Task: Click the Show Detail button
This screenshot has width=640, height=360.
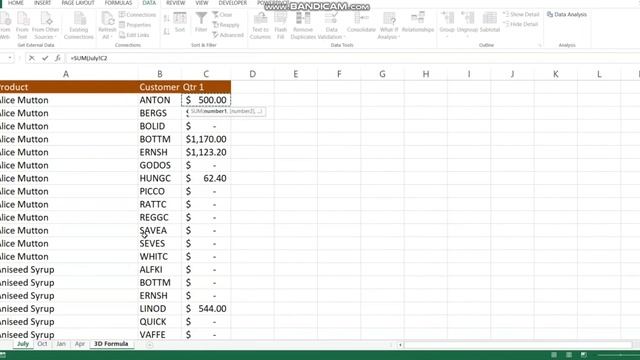Action: pos(521,14)
